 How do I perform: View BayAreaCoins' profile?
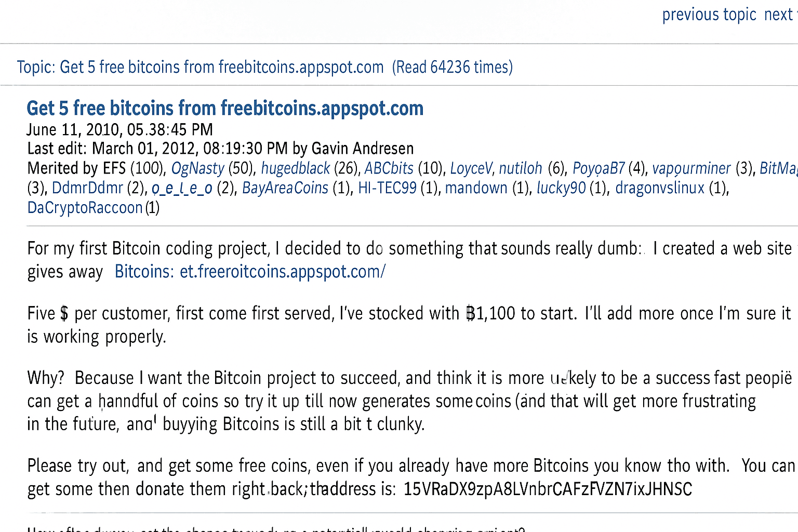(x=285, y=188)
